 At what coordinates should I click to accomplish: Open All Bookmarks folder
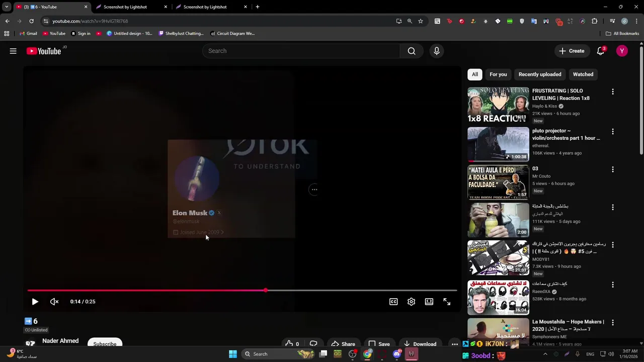coord(622,34)
